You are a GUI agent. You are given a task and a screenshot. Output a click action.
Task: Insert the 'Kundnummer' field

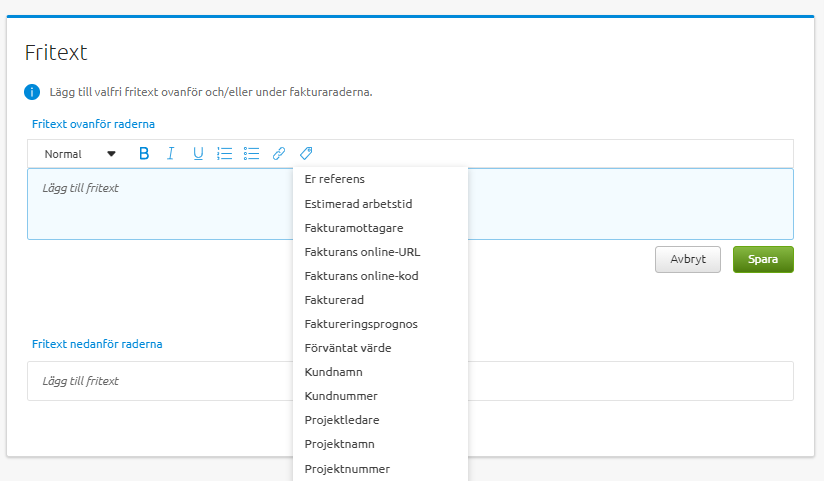pyautogui.click(x=341, y=396)
